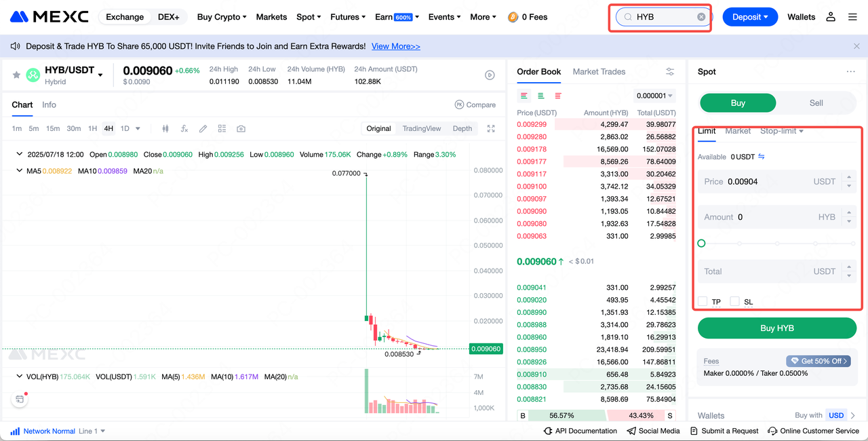Expand chart to fullscreen

pyautogui.click(x=492, y=128)
